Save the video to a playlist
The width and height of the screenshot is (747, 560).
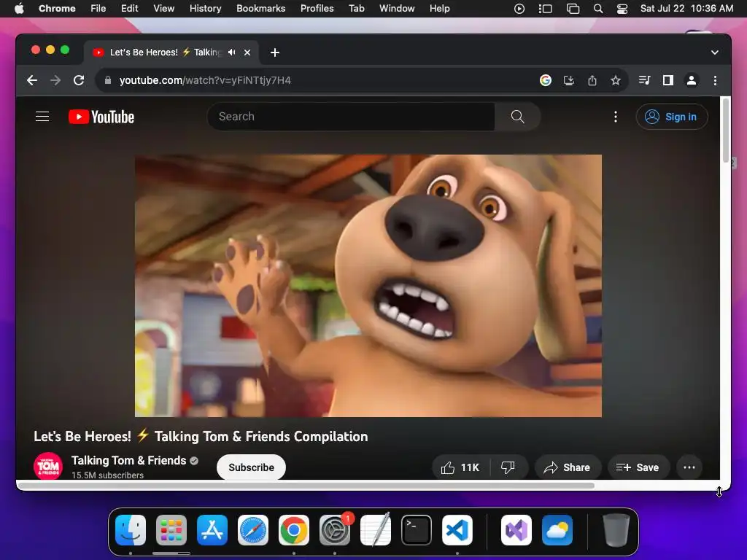tap(638, 467)
